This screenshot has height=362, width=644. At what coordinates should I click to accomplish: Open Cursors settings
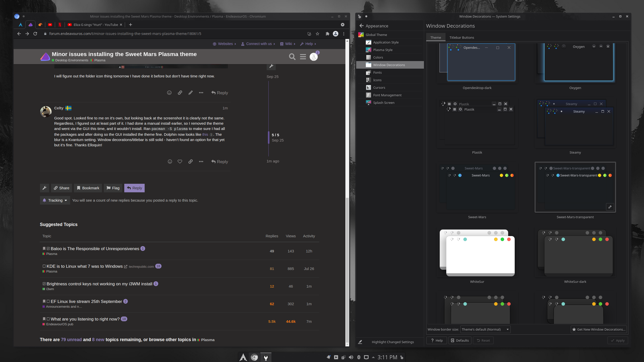pos(390,87)
